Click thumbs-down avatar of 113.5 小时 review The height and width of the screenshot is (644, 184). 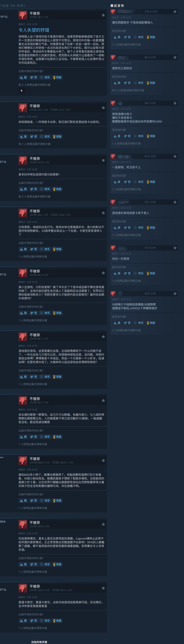pyautogui.click(x=23, y=160)
